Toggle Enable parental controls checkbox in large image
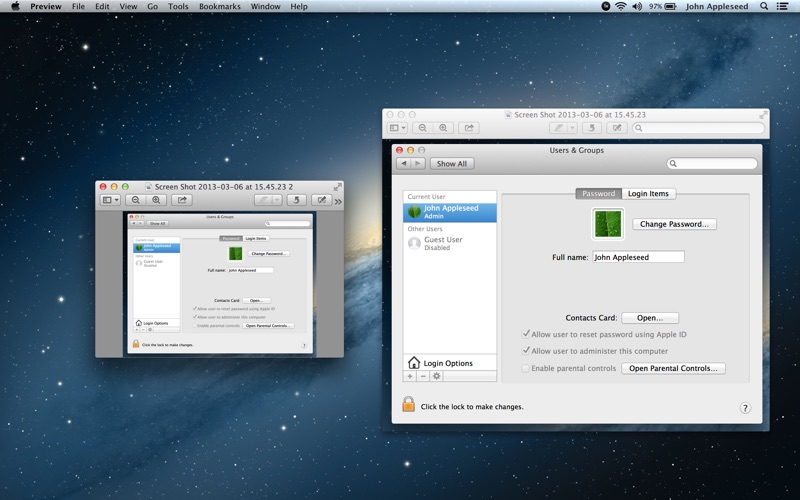The height and width of the screenshot is (500, 800). (525, 368)
